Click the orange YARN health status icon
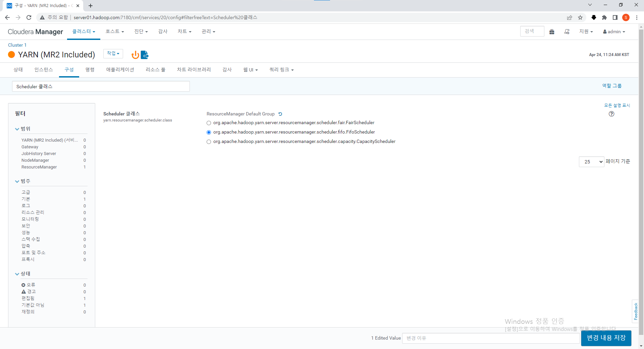 11,55
